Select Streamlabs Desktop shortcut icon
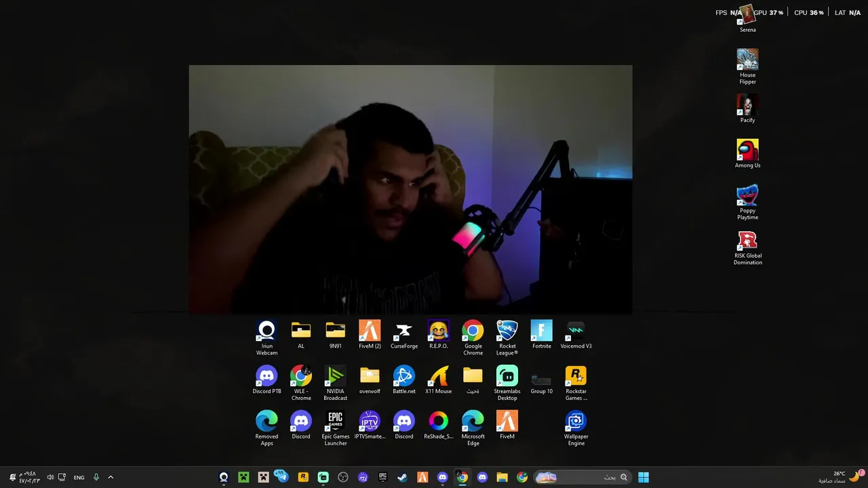This screenshot has width=868, height=488. click(507, 383)
